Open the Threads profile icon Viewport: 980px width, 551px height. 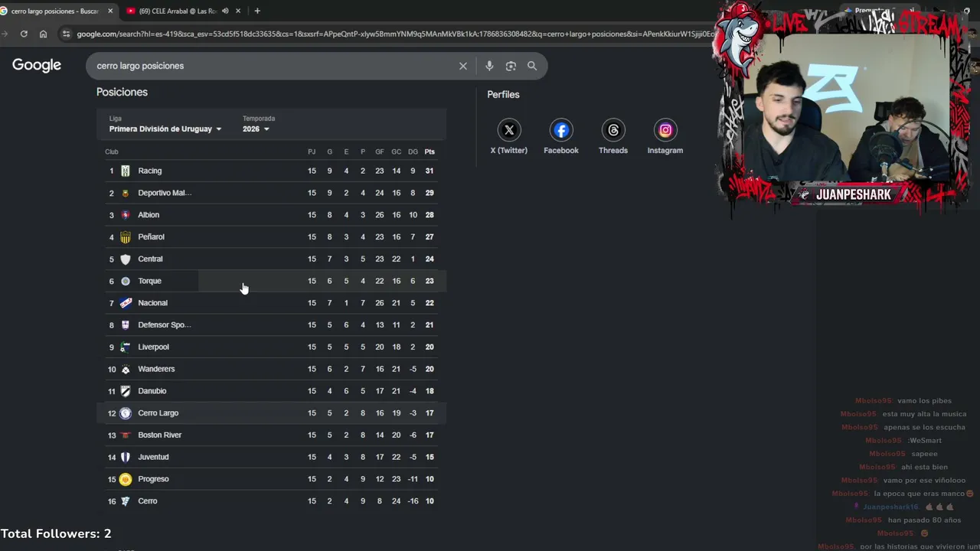tap(613, 130)
